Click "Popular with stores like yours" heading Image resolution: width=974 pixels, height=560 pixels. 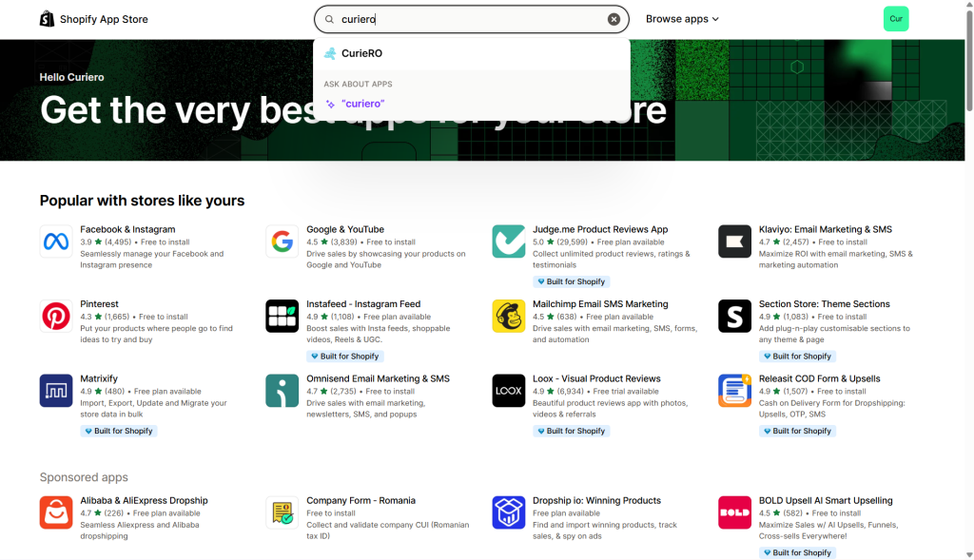[x=143, y=201]
